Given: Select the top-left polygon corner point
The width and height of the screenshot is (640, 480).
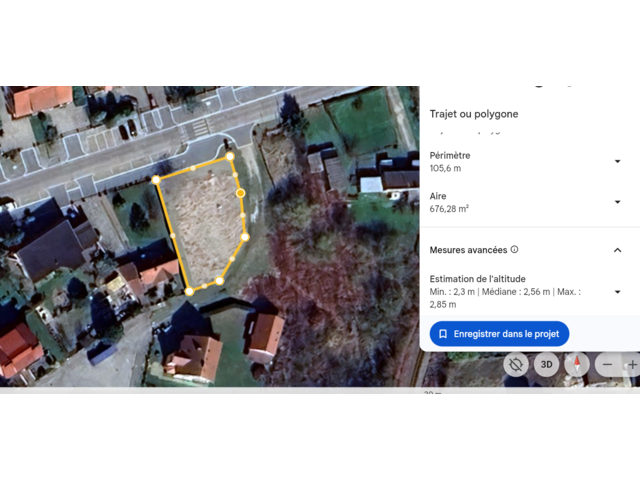Looking at the screenshot, I should click(156, 180).
